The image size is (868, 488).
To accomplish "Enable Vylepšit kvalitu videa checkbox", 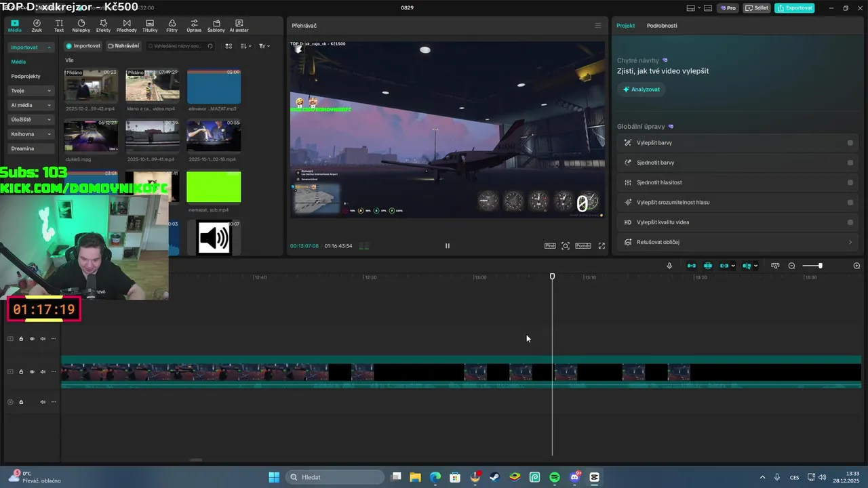I will pos(850,222).
